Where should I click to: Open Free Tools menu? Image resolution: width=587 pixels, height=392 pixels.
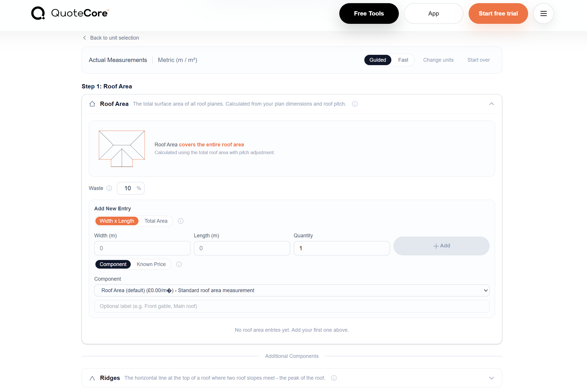point(369,13)
